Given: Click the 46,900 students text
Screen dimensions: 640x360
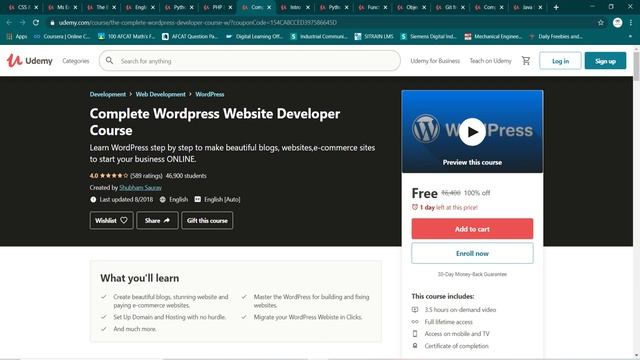Looking at the screenshot, I should click(186, 176).
